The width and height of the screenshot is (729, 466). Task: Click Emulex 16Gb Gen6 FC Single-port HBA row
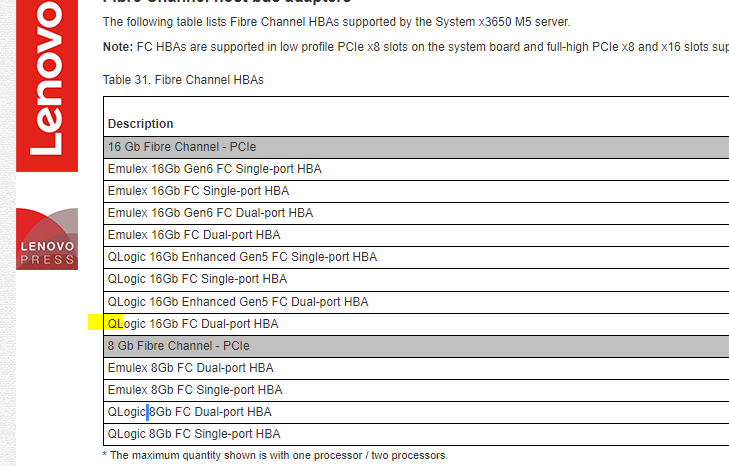(x=214, y=169)
